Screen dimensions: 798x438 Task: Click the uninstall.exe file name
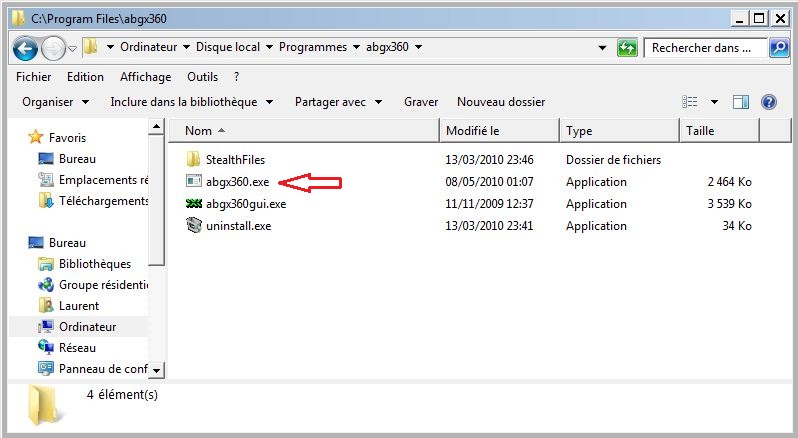pyautogui.click(x=238, y=226)
